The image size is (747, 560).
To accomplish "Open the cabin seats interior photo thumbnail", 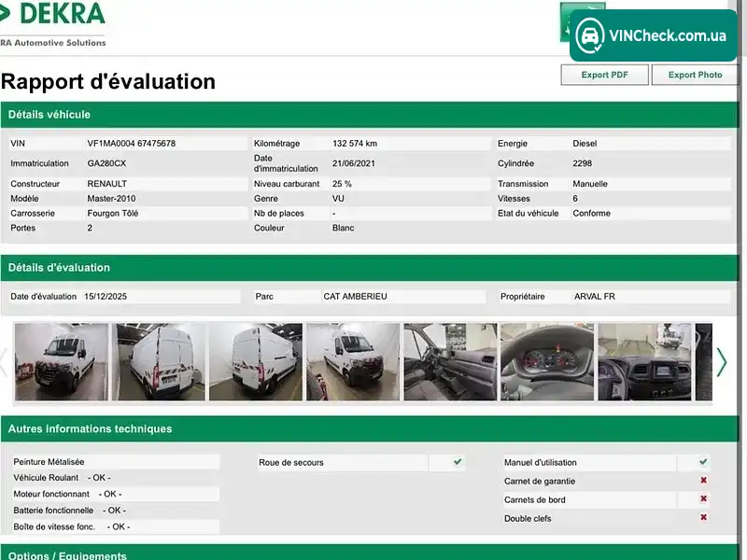I will 450,362.
